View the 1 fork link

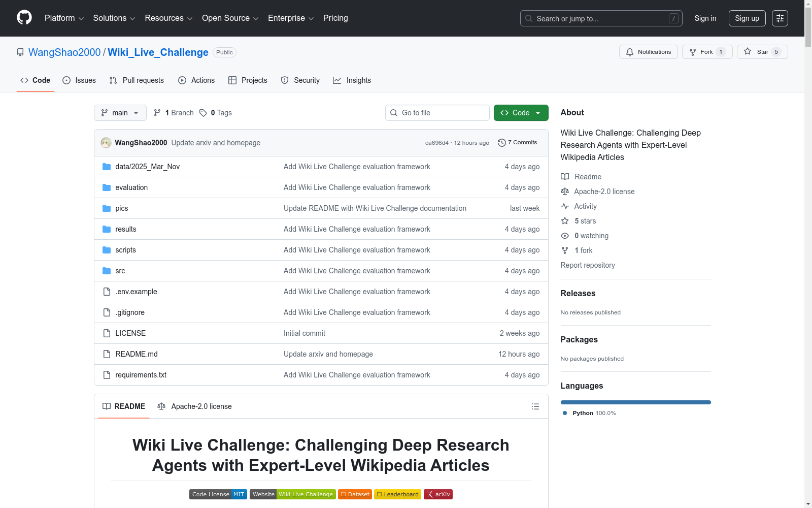coord(577,250)
